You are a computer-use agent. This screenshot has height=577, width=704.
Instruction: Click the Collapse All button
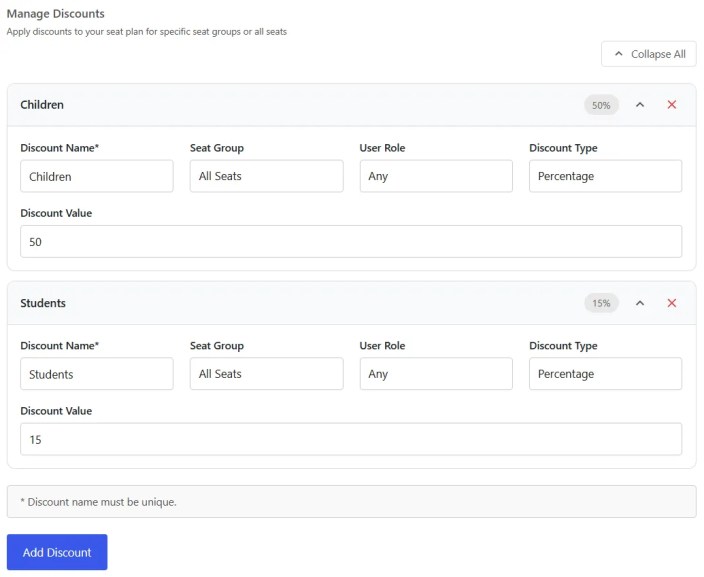pyautogui.click(x=648, y=54)
